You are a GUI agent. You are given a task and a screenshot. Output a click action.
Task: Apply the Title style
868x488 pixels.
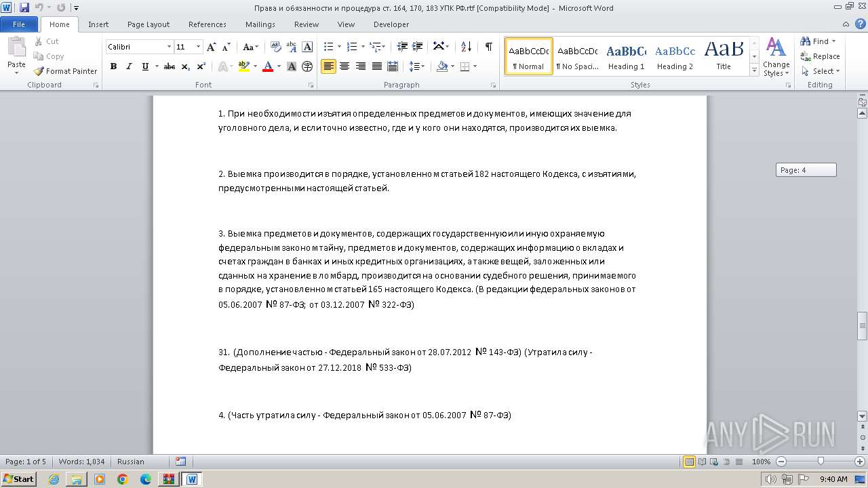(x=724, y=56)
